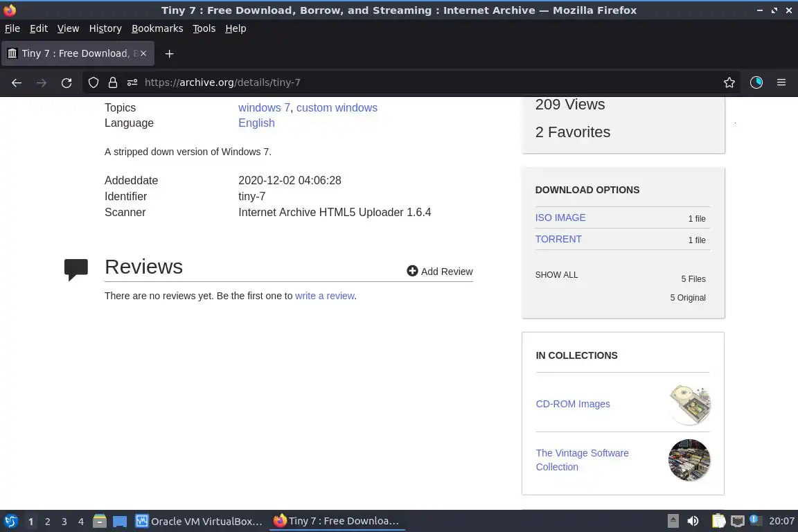Open the Bookmarks menu

157,28
